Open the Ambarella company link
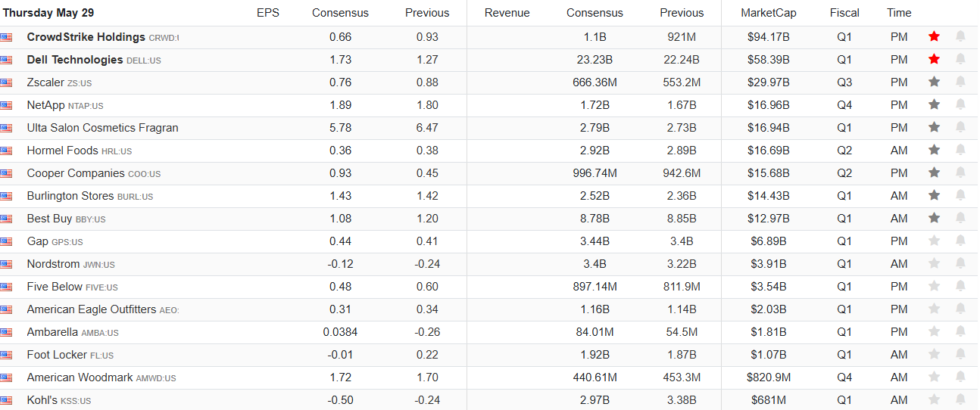980x410 pixels. tap(52, 332)
